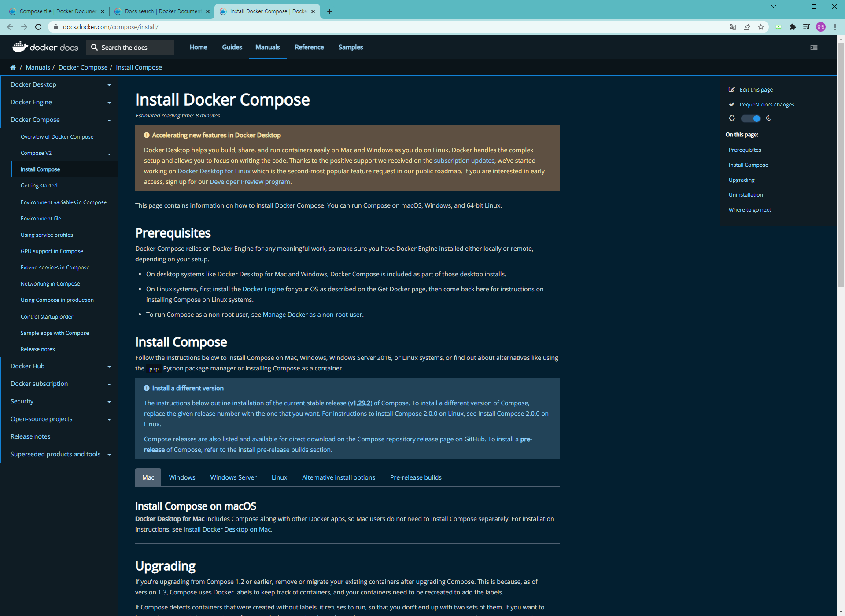The width and height of the screenshot is (845, 616).
Task: Toggle the right sidebar menu icon
Action: tap(814, 48)
